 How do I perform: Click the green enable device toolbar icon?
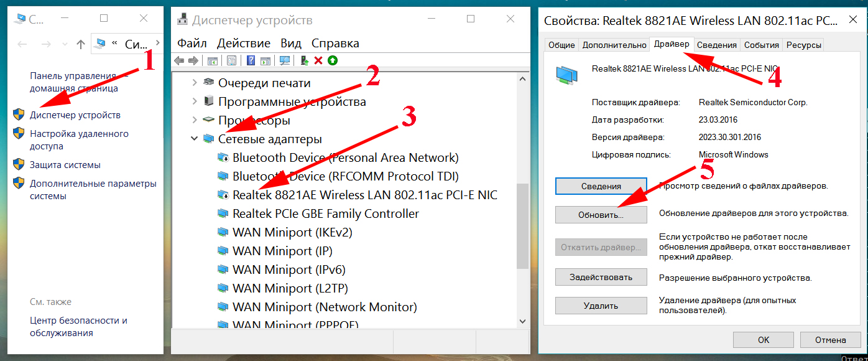333,60
